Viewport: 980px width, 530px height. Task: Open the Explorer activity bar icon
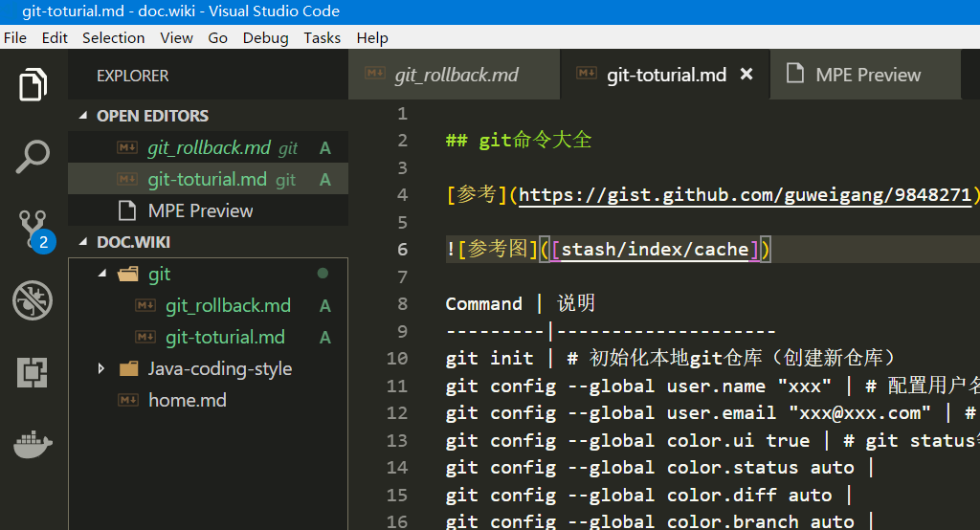click(x=33, y=84)
